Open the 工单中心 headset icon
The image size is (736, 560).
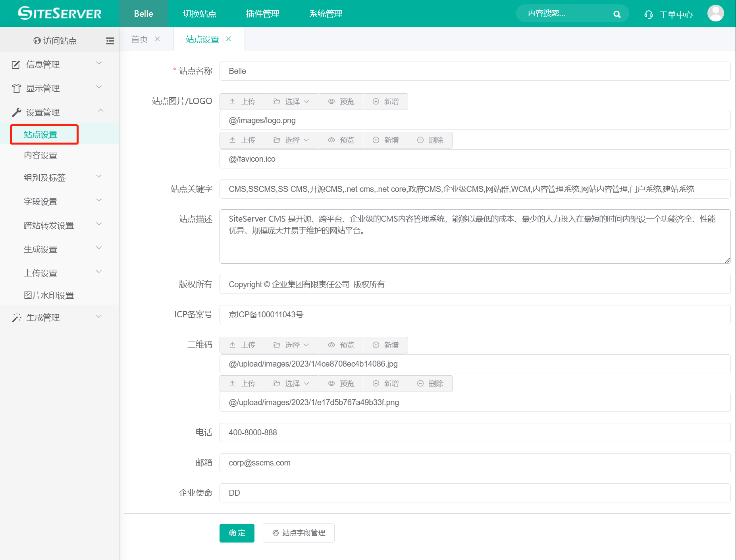(649, 15)
